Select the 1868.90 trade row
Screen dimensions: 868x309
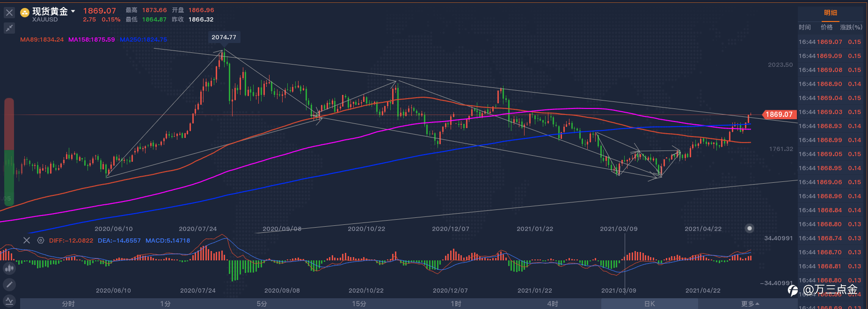tap(831, 84)
